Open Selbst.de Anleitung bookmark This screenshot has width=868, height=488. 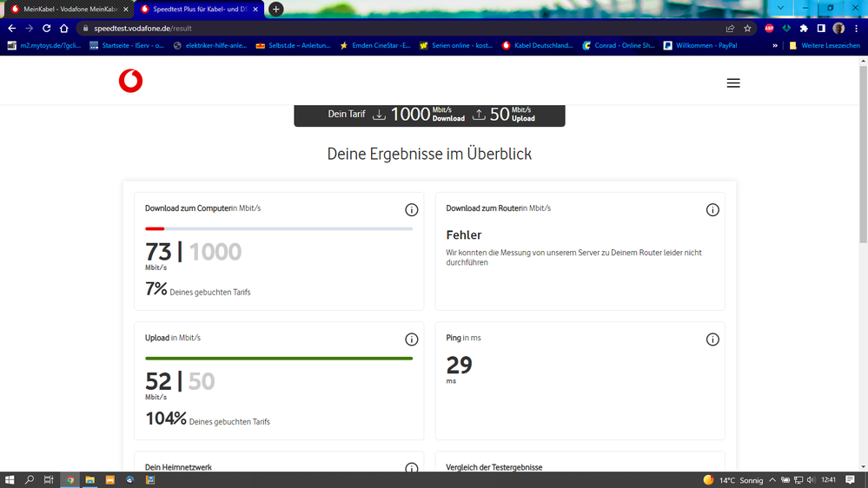(293, 45)
